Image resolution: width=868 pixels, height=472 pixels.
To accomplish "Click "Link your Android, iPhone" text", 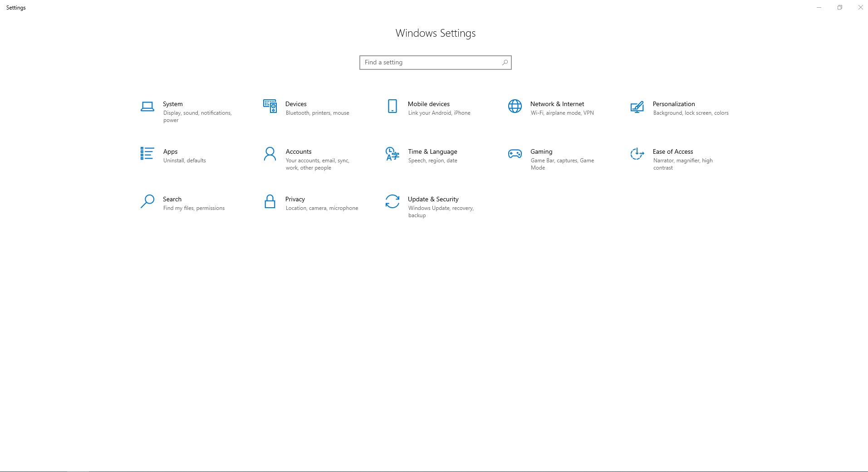I will point(439,113).
